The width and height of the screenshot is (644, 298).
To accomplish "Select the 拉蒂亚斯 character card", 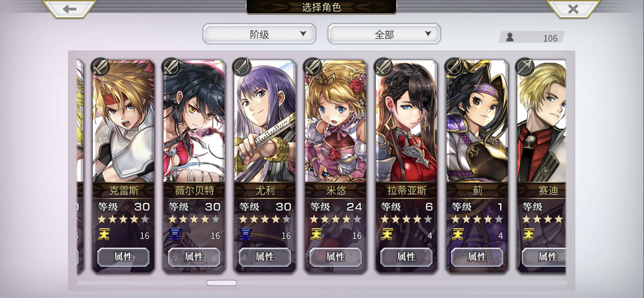I will (x=406, y=166).
